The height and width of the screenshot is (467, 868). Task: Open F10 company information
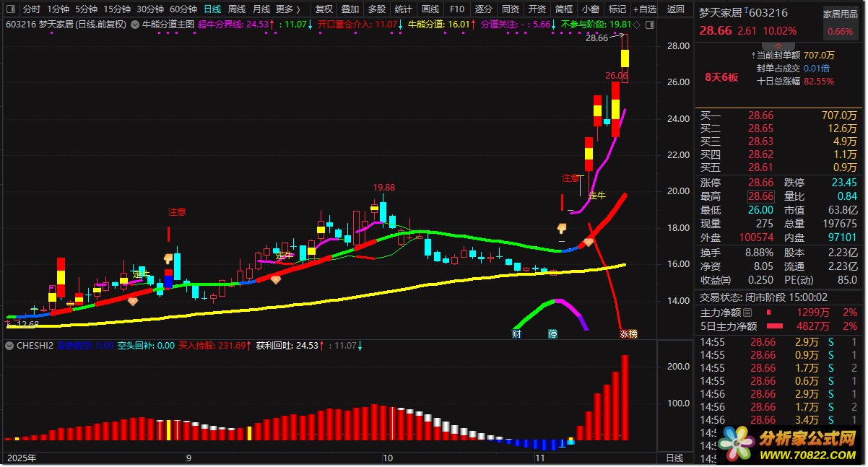coord(456,9)
